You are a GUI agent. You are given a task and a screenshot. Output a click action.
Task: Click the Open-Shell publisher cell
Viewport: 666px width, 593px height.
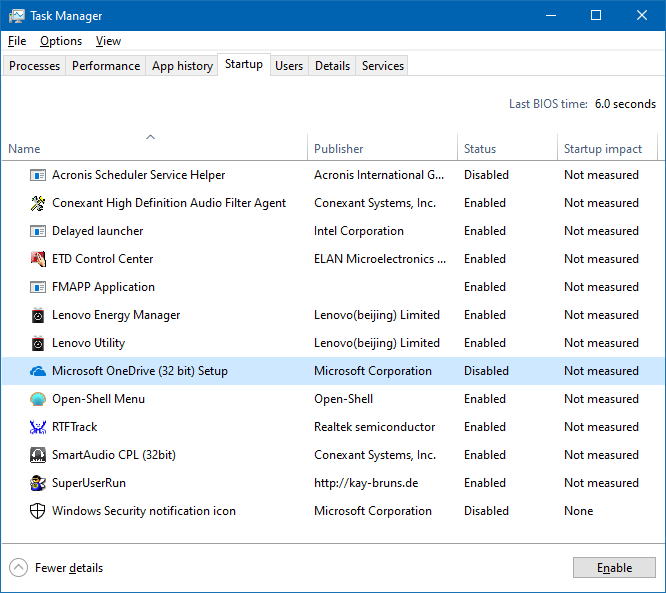[x=344, y=399]
